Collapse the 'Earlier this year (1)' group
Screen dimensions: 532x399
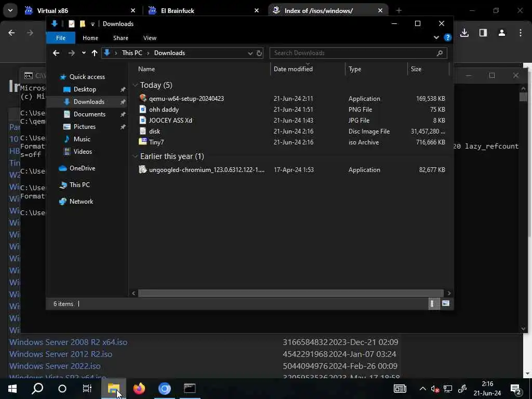pyautogui.click(x=136, y=156)
